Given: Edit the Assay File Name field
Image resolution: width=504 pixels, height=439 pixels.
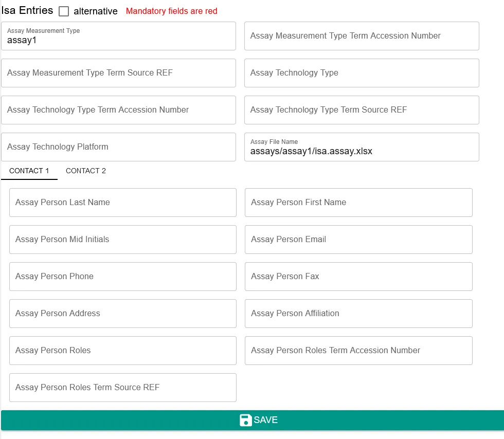Looking at the screenshot, I should click(x=361, y=150).
